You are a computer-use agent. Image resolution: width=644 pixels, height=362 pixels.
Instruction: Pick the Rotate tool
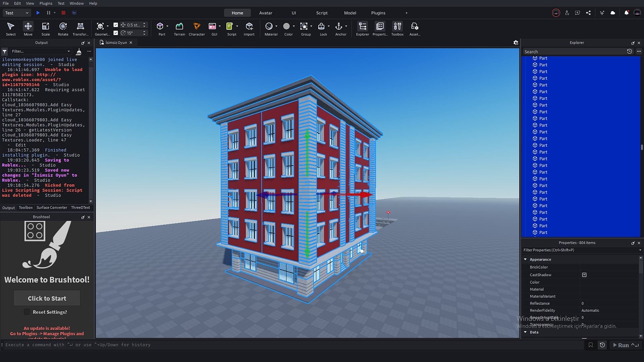pos(63,29)
